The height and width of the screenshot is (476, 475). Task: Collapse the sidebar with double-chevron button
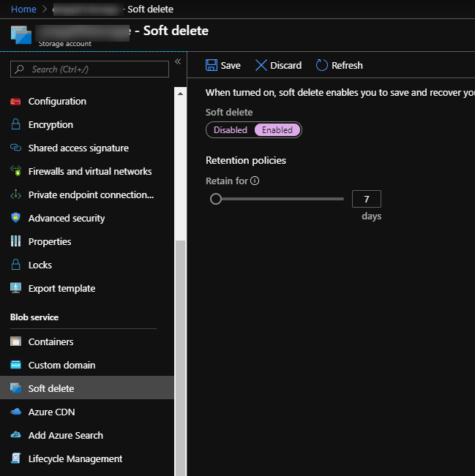point(177,61)
